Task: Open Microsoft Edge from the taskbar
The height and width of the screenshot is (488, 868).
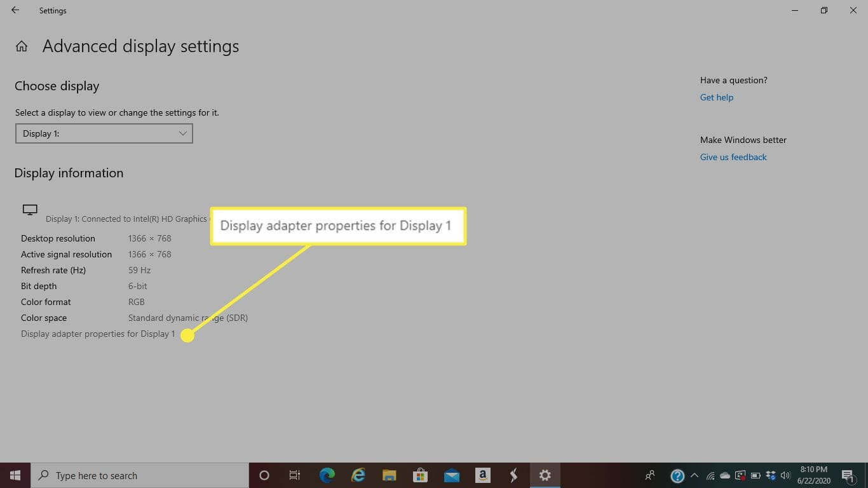Action: pos(327,475)
